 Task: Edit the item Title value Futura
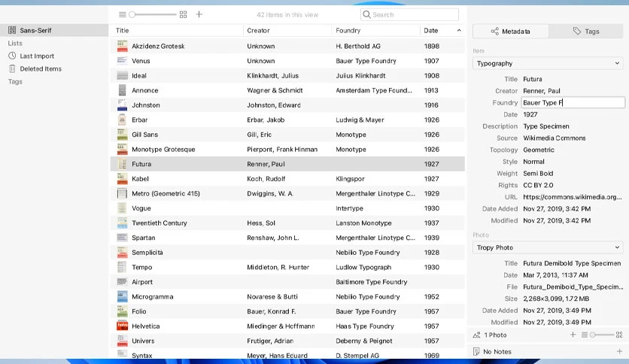click(533, 79)
